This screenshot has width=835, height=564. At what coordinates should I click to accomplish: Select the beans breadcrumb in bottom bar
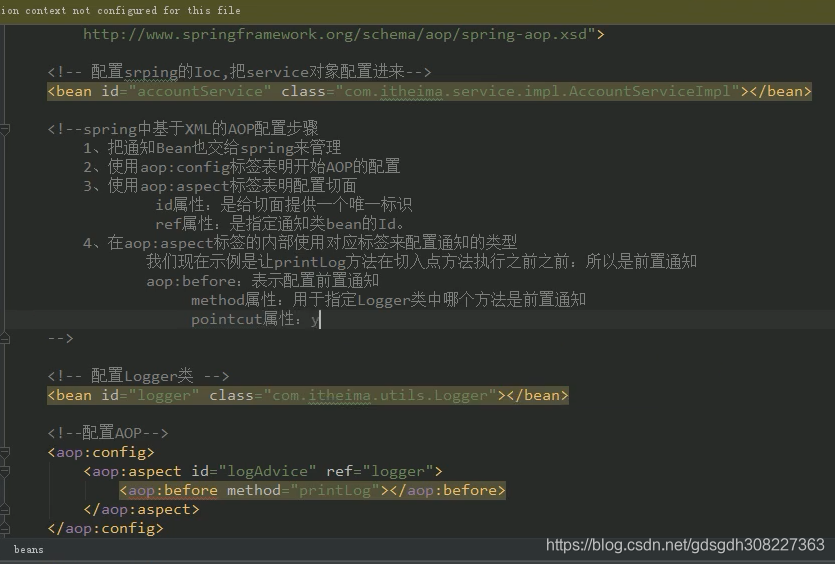point(29,550)
